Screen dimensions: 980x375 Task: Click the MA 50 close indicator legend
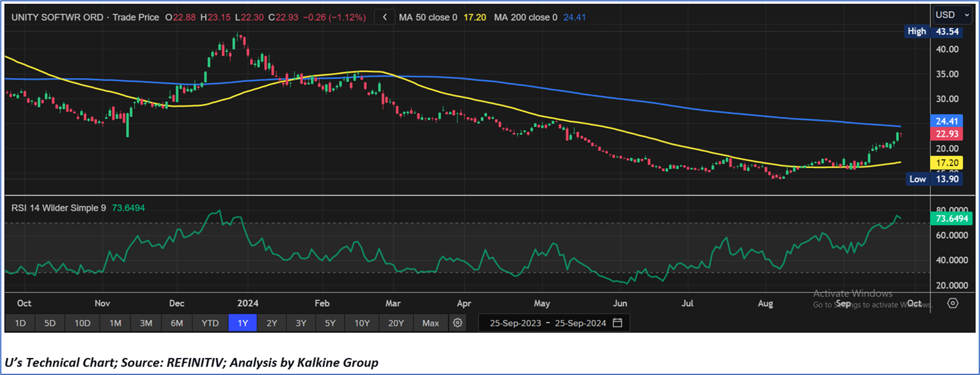428,17
